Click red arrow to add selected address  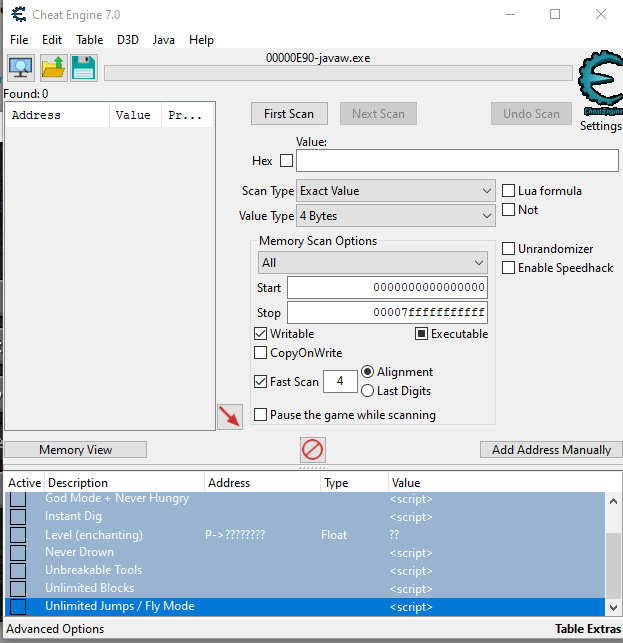coord(230,417)
